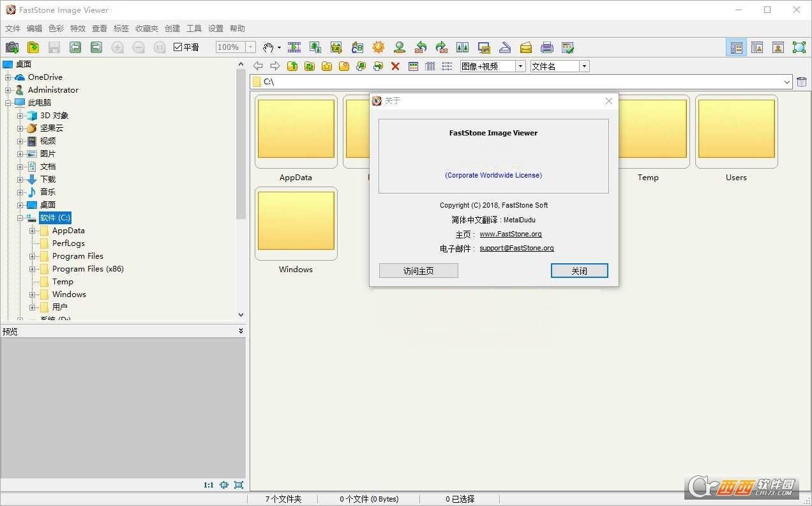Click the compare images trees icon
This screenshot has width=812, height=506.
(x=463, y=47)
